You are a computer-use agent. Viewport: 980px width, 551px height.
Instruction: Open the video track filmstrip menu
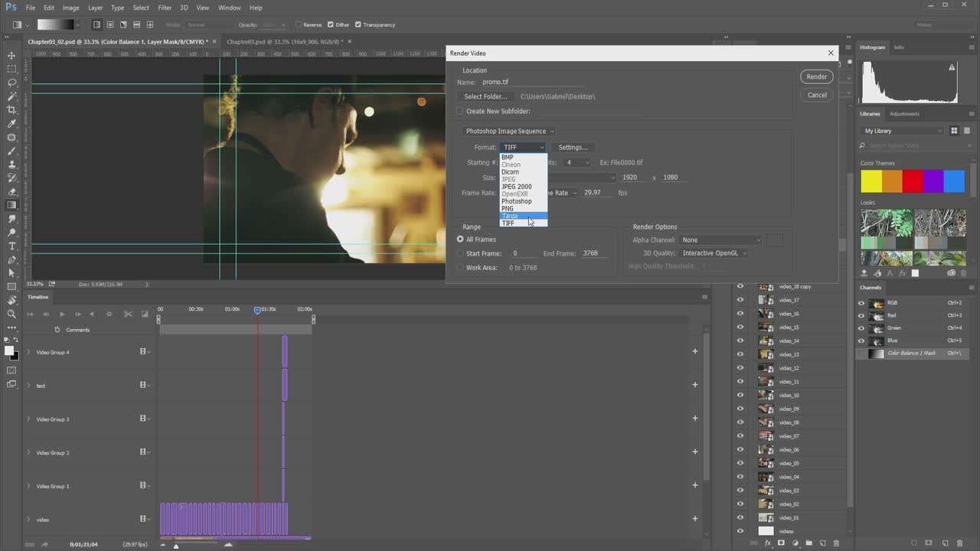(145, 519)
